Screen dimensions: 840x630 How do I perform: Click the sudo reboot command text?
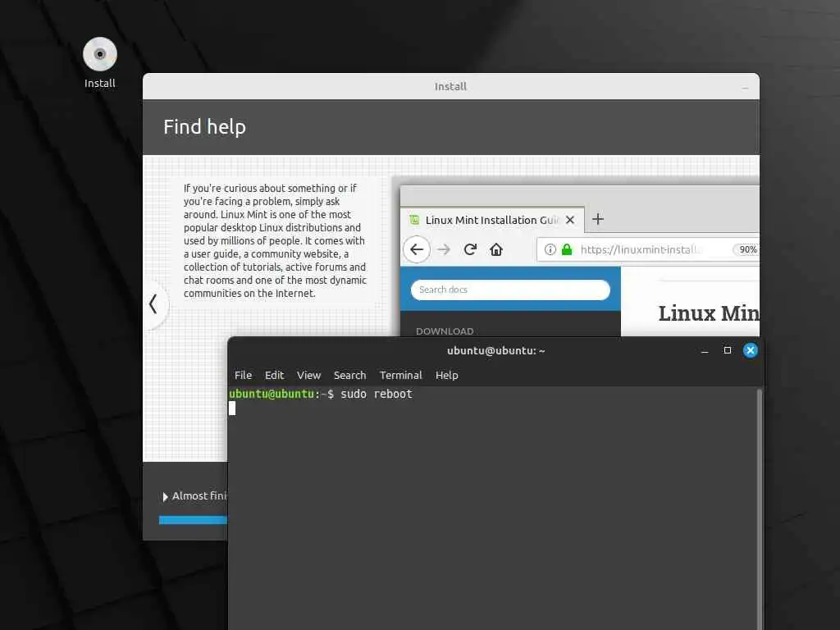pyautogui.click(x=377, y=395)
